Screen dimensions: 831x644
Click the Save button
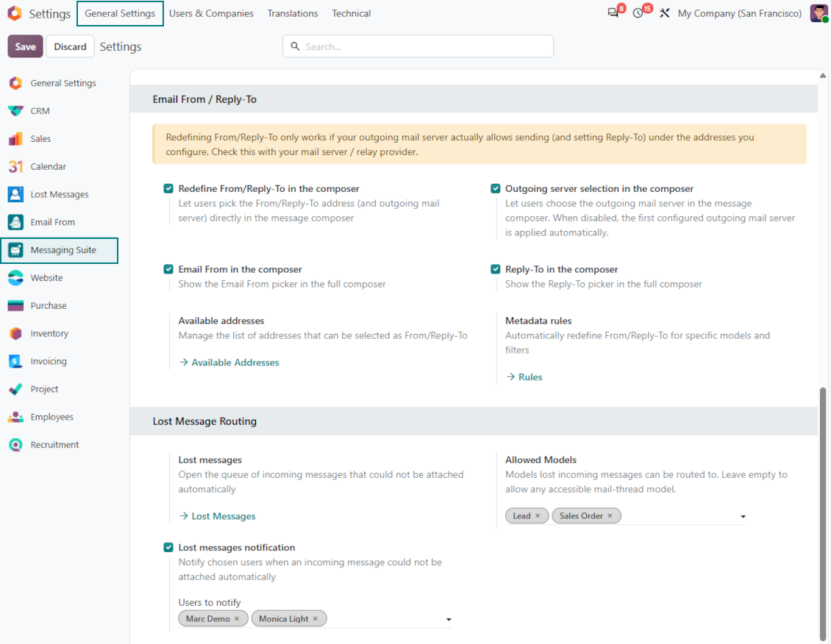25,46
